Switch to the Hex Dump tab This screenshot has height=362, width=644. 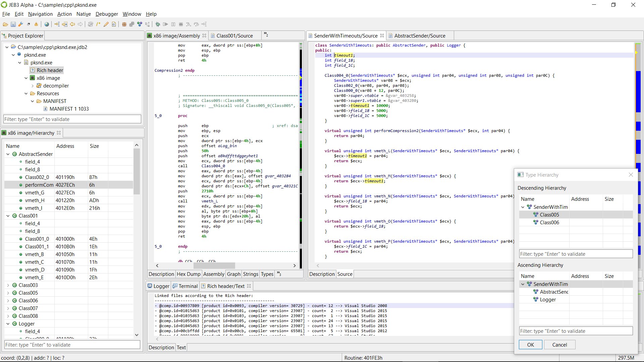tap(188, 274)
